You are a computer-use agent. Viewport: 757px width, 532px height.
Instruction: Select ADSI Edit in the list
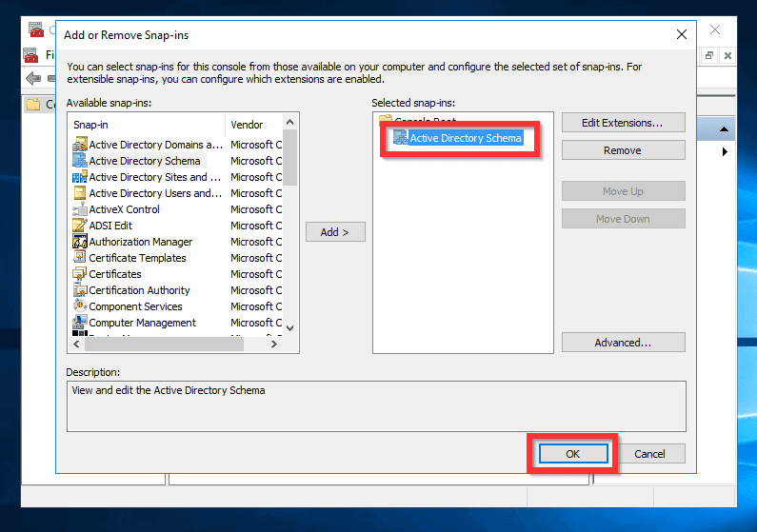(110, 226)
